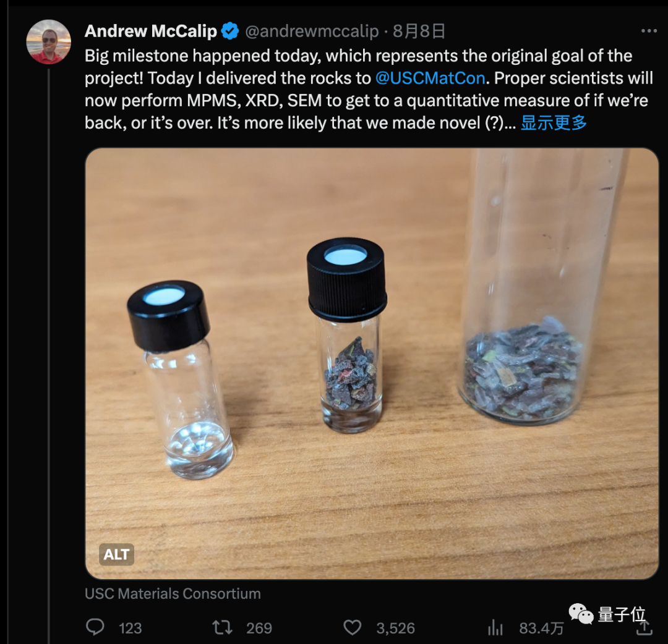Viewport: 668px width, 644px height.
Task: Like the tweet with the heart icon
Action: 353,627
